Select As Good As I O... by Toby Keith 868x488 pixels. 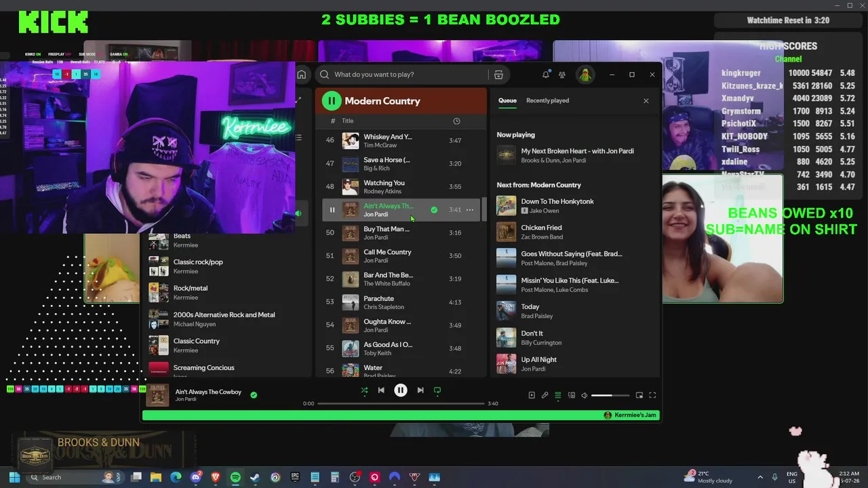[401, 348]
